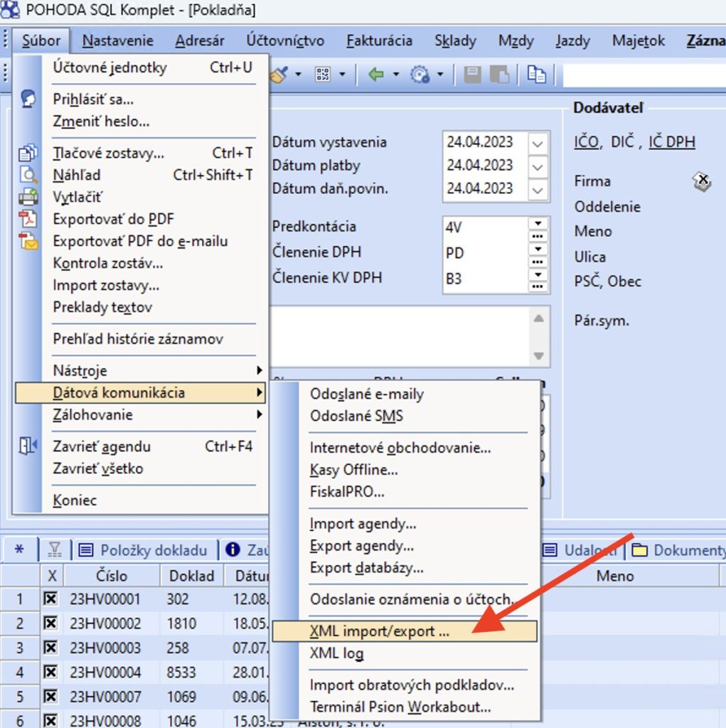Toggle X checkbox for 23HV00001

[50, 599]
